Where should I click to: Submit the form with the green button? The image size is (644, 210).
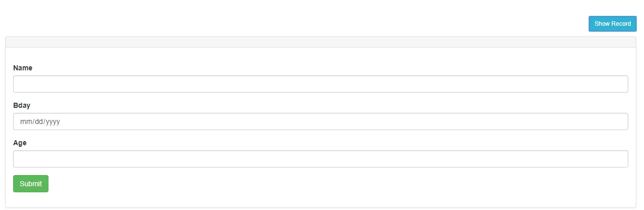click(x=31, y=184)
